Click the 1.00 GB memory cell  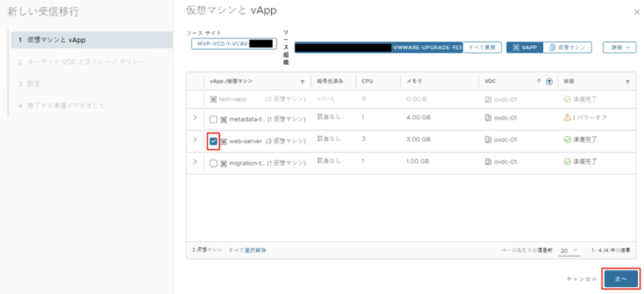(418, 161)
